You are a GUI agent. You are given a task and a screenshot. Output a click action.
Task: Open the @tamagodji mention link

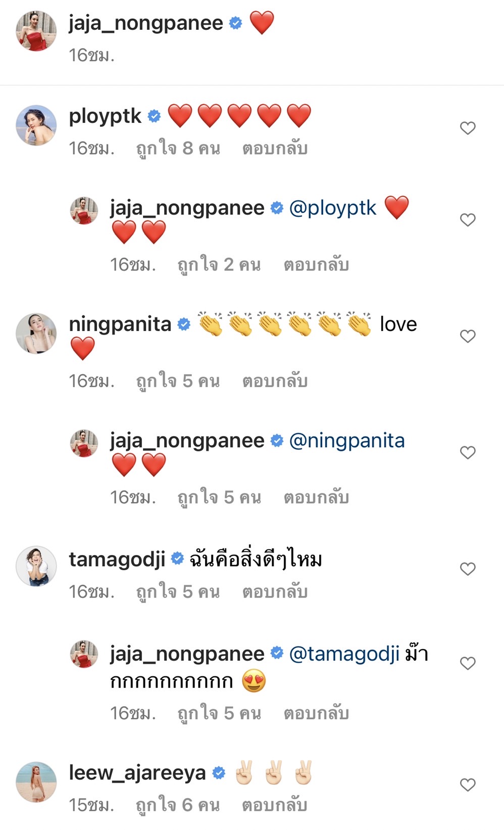[341, 654]
